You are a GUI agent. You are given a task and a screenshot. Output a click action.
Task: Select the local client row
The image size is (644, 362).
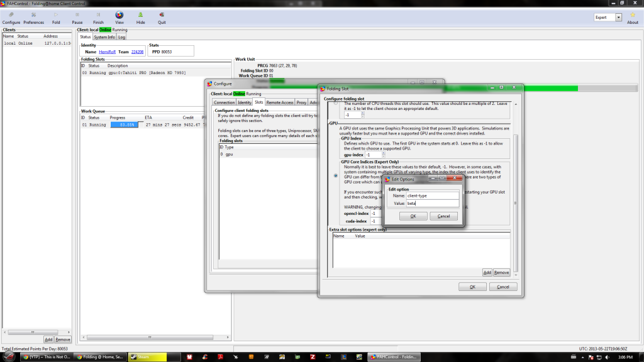(37, 43)
